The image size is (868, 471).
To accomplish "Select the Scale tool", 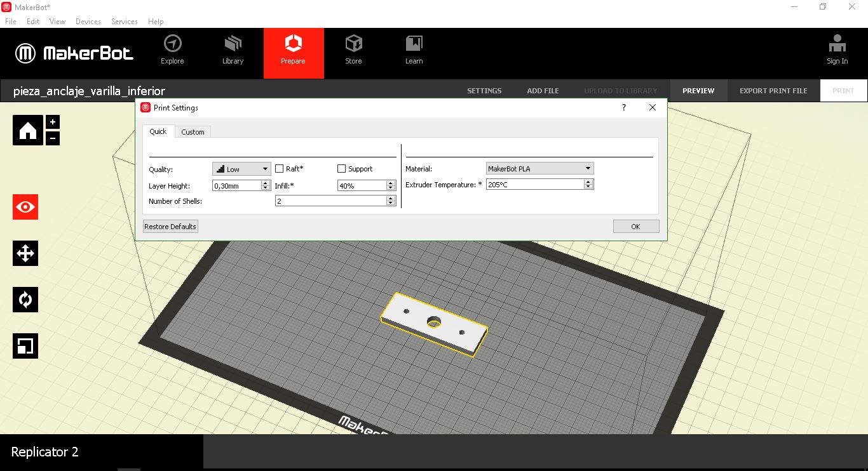I will 25,346.
